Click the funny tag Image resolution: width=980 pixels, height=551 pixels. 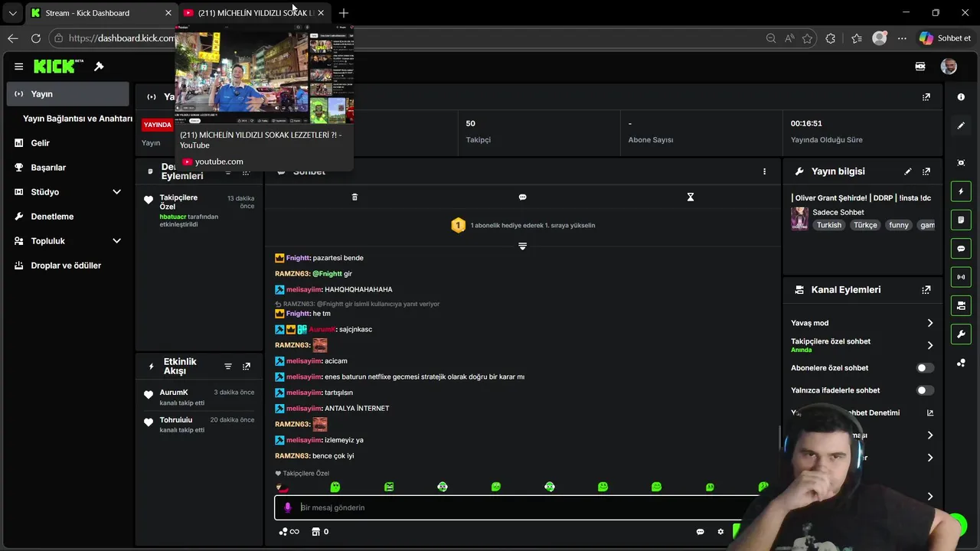coord(899,225)
